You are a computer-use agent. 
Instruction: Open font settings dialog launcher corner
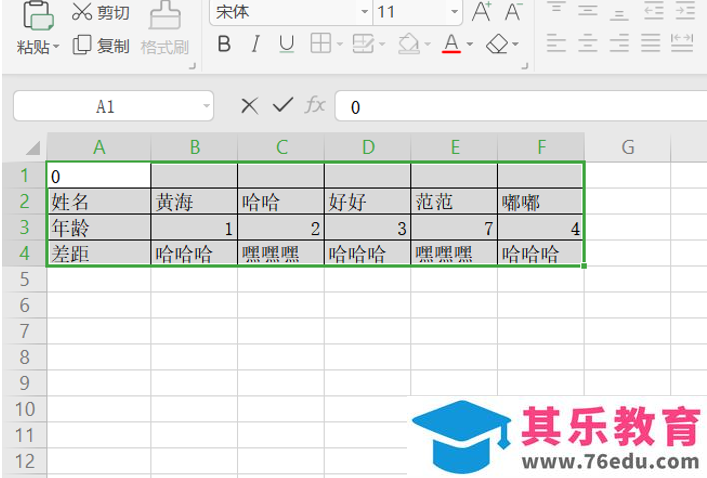pos(524,66)
